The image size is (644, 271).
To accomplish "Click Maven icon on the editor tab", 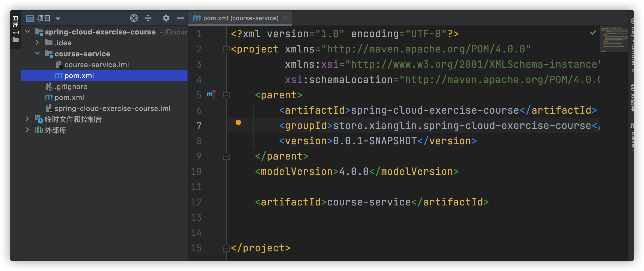I will click(x=197, y=18).
